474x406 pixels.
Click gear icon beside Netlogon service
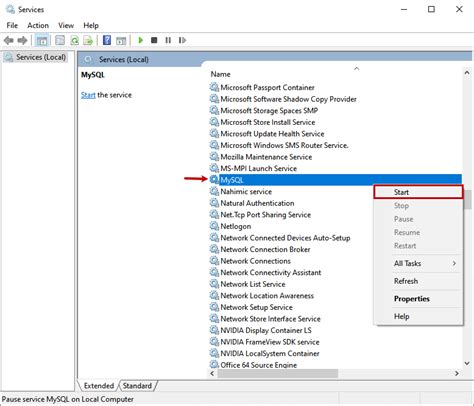point(214,226)
